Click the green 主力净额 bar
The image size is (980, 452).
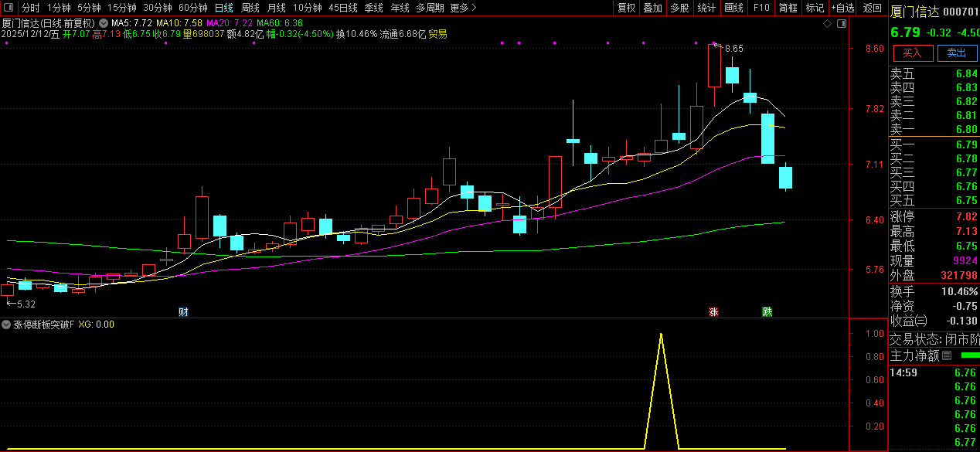click(969, 355)
